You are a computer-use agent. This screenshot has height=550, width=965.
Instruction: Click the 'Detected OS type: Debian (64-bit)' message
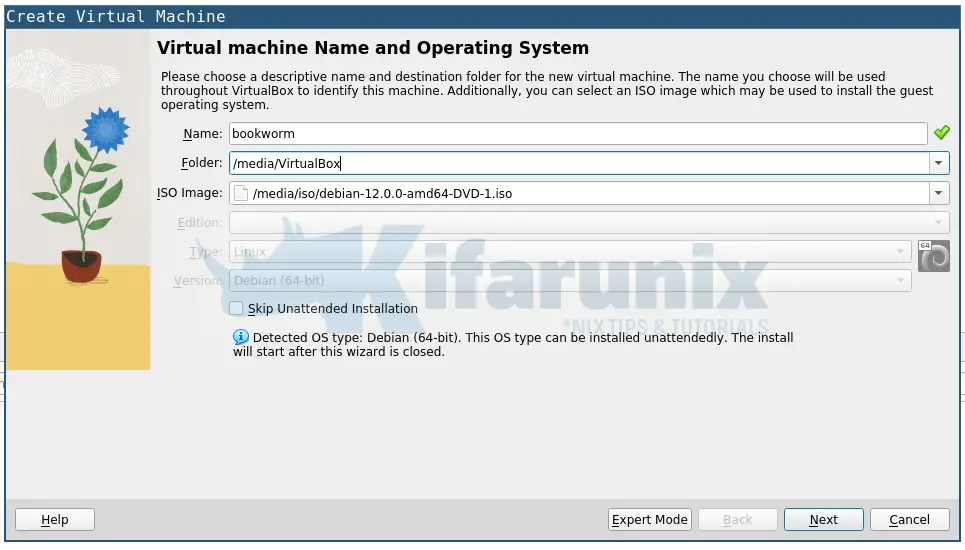pyautogui.click(x=513, y=345)
